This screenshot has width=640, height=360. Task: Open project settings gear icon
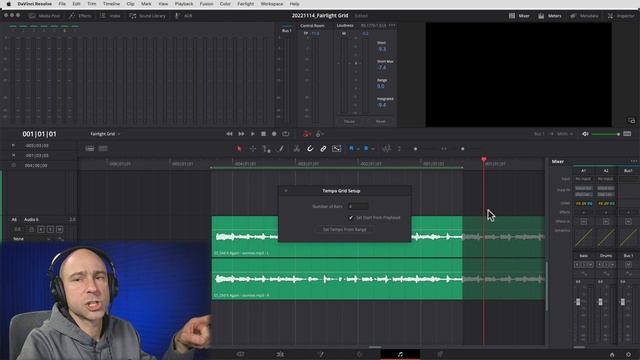coord(628,355)
